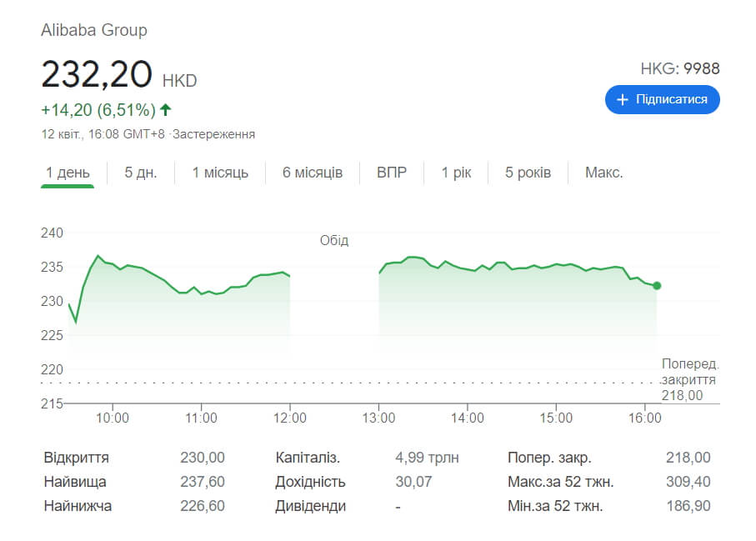The height and width of the screenshot is (541, 756).
Task: Choose the ВПР range tab
Action: [x=392, y=173]
